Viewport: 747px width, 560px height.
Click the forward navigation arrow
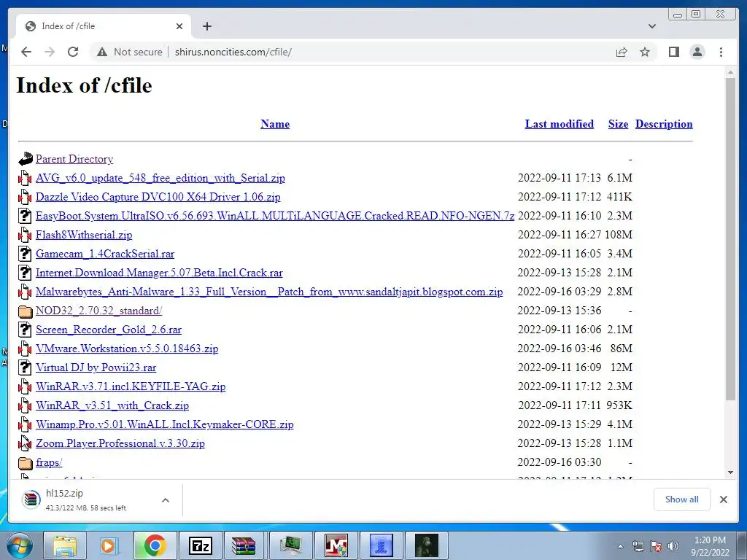(50, 52)
